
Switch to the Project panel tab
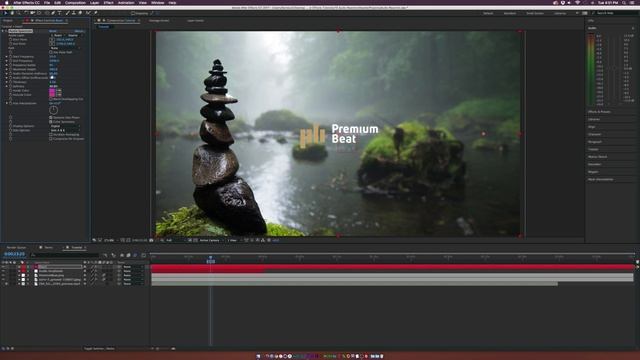pos(8,20)
